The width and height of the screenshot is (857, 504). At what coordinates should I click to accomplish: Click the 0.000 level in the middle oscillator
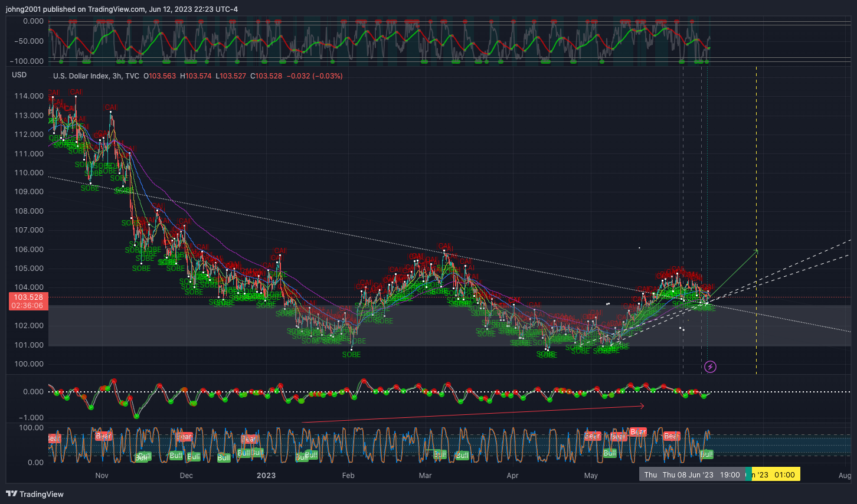click(34, 392)
